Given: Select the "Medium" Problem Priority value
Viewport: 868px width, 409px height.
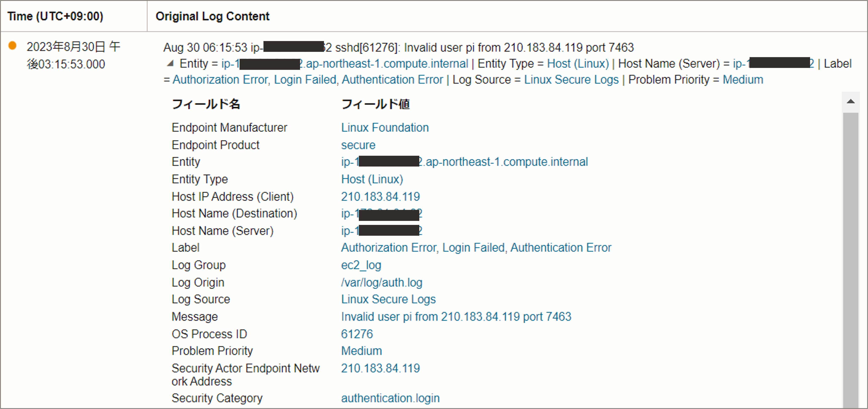Looking at the screenshot, I should pyautogui.click(x=361, y=351).
